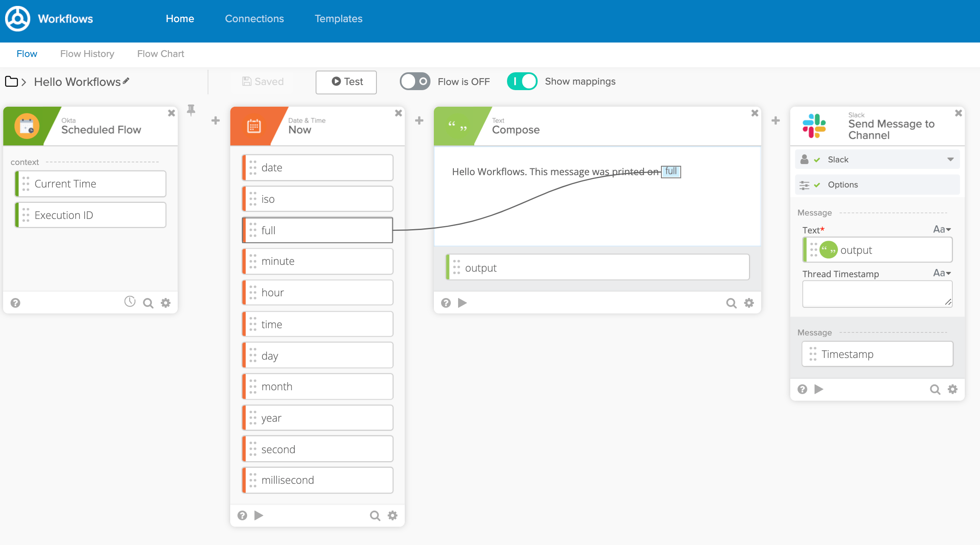
Task: Disable the Show mappings toggle
Action: [x=522, y=81]
